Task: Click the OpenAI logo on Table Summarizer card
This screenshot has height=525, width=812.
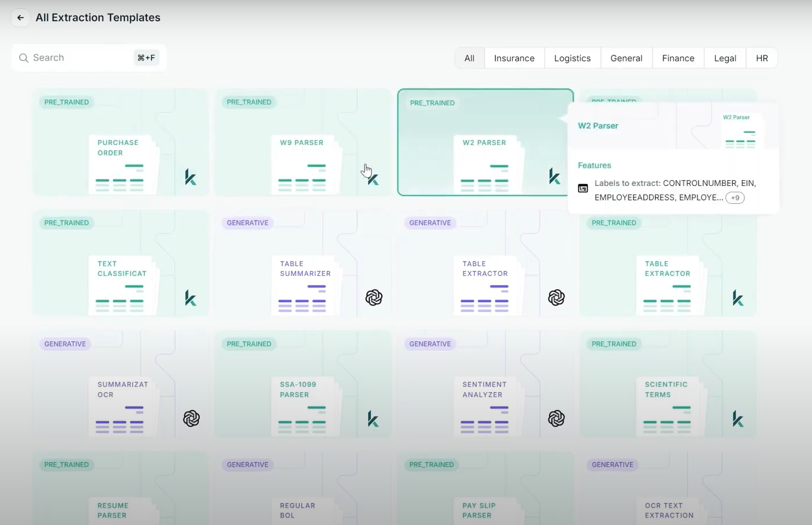Action: coord(374,298)
